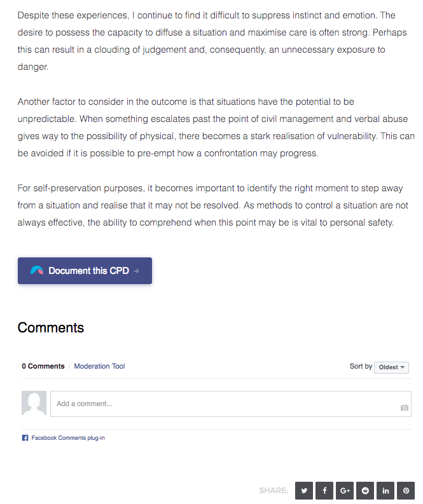Open the Moderation Tool link
The width and height of the screenshot is (423, 504).
99,366
